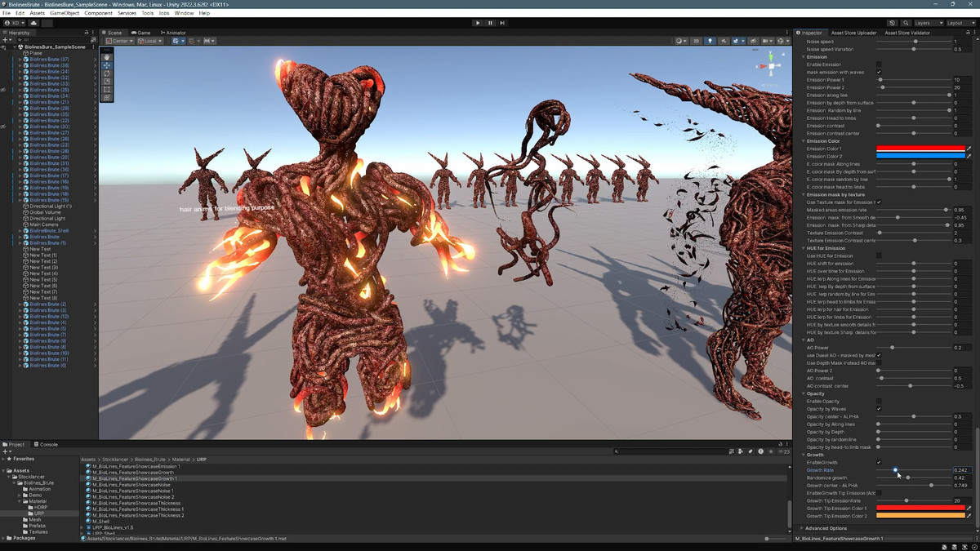Open the Undo History icon
The image size is (980, 551).
[x=893, y=23]
